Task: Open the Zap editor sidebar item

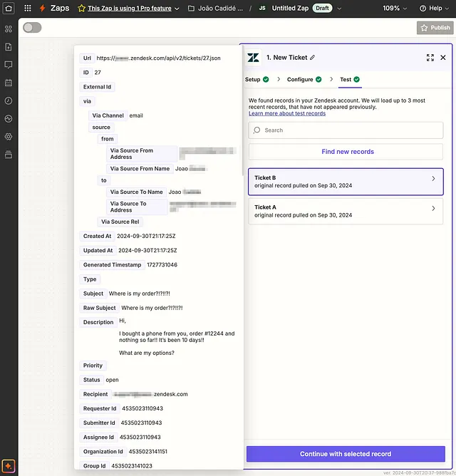Action: 9,29
